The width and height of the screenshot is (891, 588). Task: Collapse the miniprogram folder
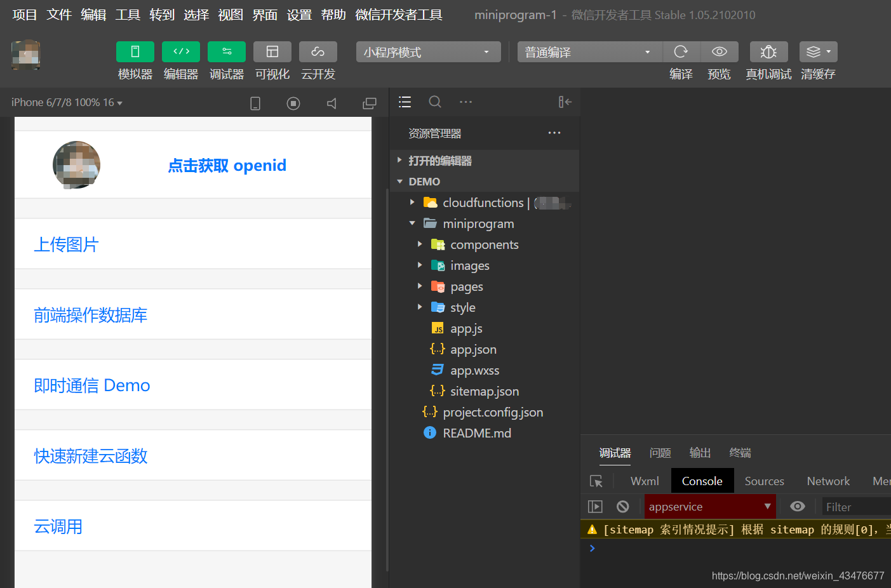(484, 224)
